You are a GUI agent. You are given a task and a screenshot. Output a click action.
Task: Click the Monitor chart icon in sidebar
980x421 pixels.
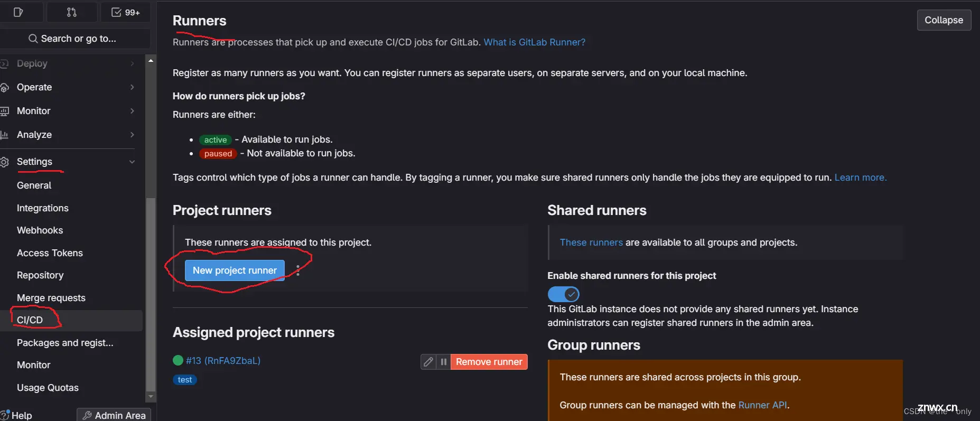coord(4,111)
